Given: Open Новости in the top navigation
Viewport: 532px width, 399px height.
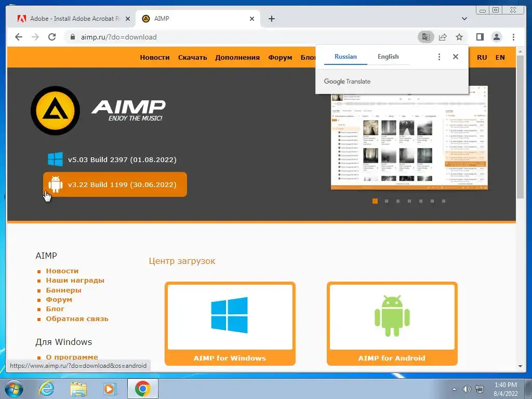Looking at the screenshot, I should tap(155, 57).
